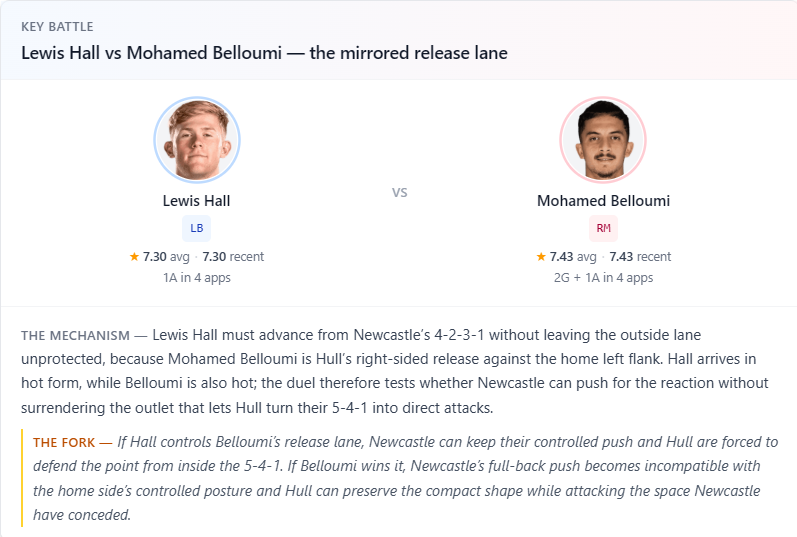Click the star icon beside 7.43 avg
The height and width of the screenshot is (537, 797).
[541, 256]
